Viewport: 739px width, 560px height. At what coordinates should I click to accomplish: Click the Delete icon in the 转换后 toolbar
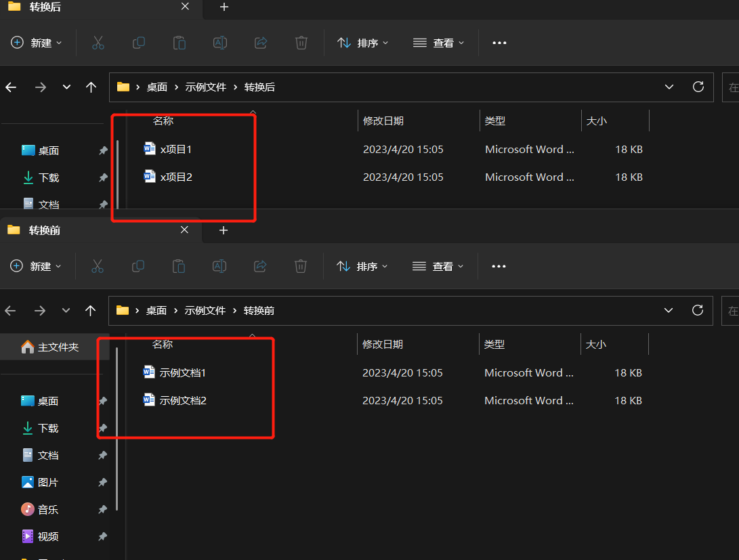(x=301, y=43)
